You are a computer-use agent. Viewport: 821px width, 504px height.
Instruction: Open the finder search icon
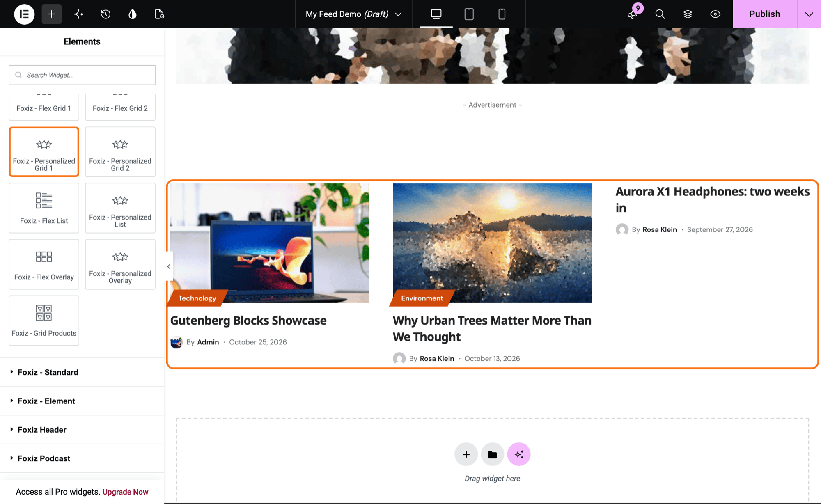coord(660,14)
